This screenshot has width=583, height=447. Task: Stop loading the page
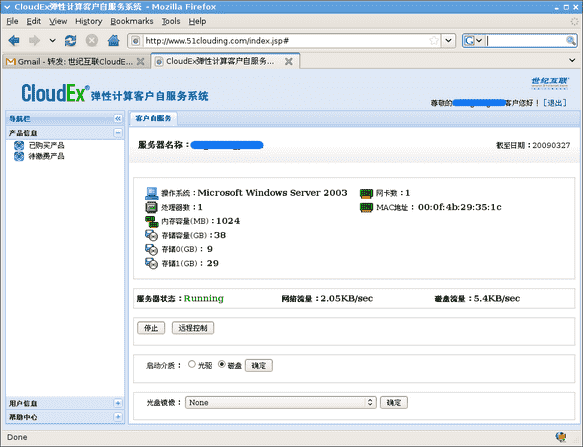coord(92,40)
